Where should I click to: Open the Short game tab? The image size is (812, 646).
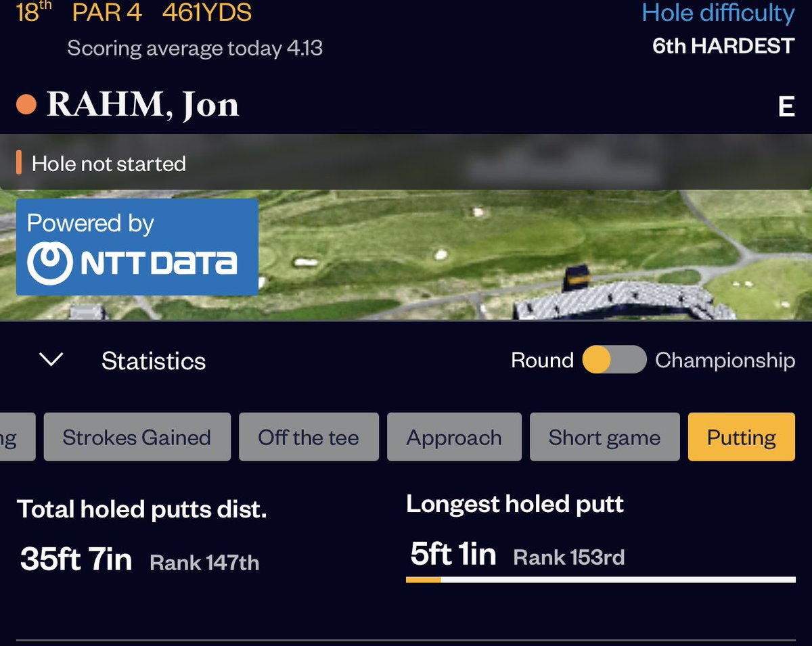point(604,437)
